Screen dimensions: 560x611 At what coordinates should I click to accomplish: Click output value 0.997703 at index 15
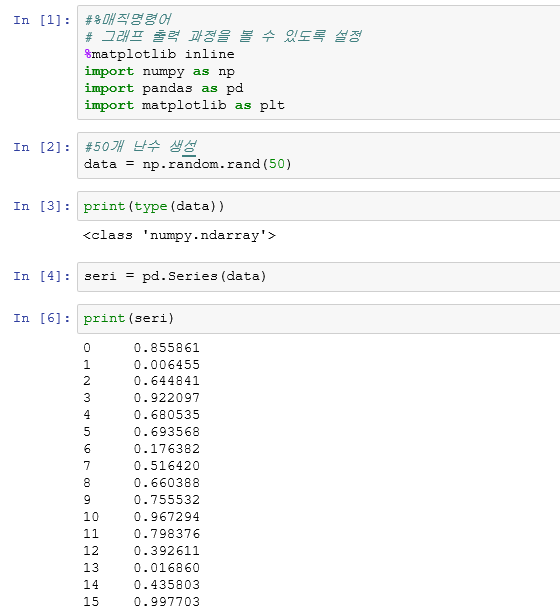coord(167,602)
